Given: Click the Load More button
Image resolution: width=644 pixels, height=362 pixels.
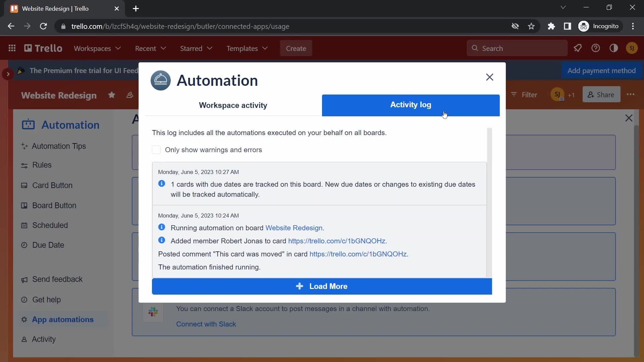Looking at the screenshot, I should [x=322, y=287].
